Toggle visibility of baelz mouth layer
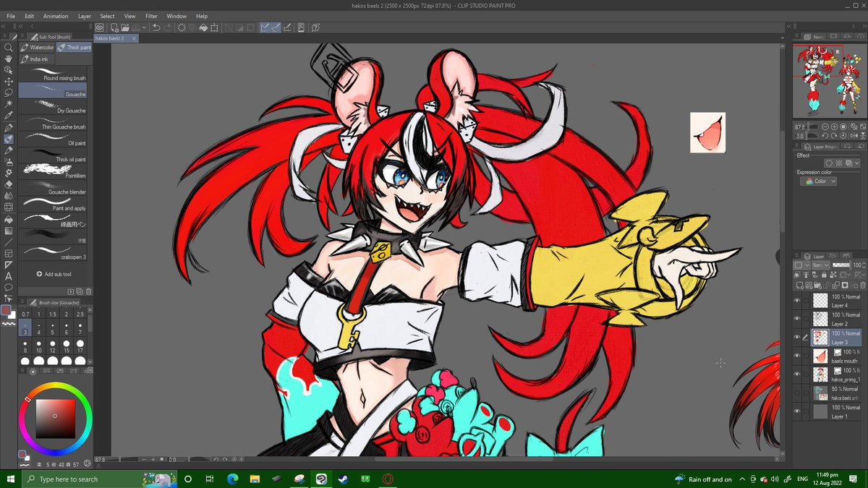This screenshot has height=488, width=868. (797, 356)
